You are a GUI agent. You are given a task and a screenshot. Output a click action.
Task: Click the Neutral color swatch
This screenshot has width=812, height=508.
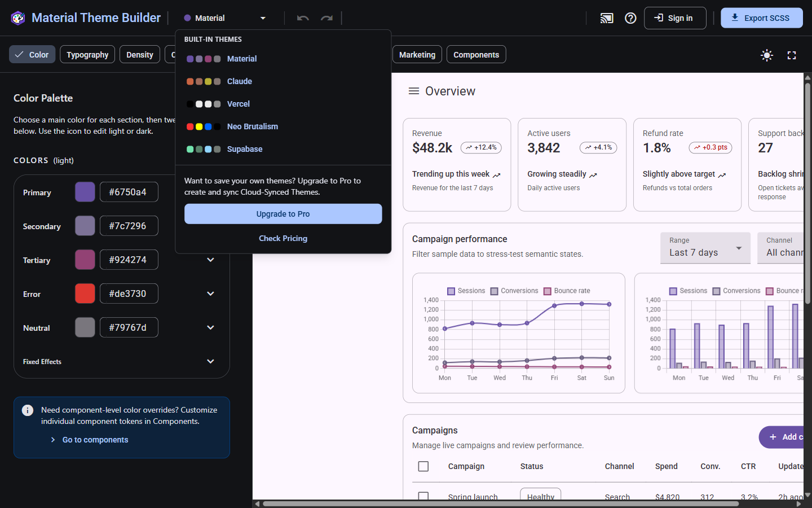[85, 327]
